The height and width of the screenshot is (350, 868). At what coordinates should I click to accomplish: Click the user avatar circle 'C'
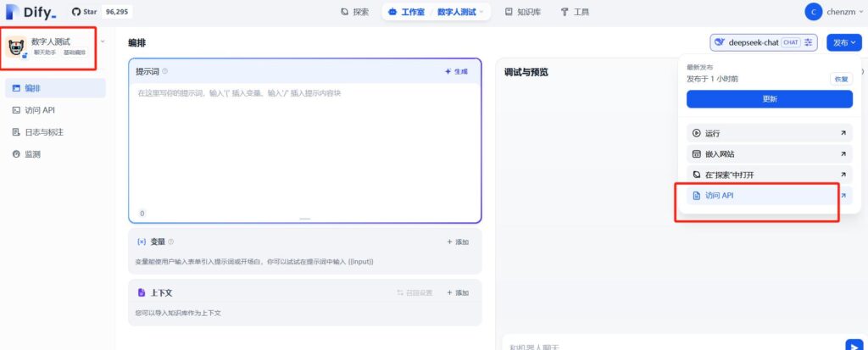click(814, 12)
